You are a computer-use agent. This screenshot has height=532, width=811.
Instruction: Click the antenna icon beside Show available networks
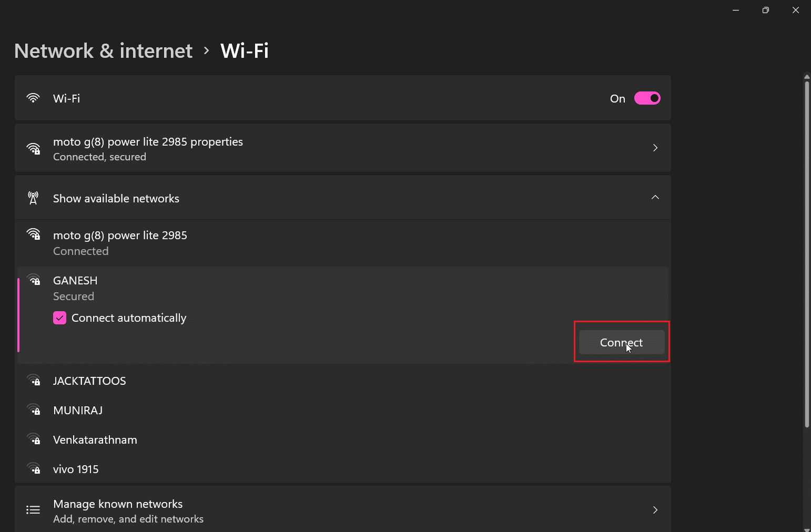(33, 198)
